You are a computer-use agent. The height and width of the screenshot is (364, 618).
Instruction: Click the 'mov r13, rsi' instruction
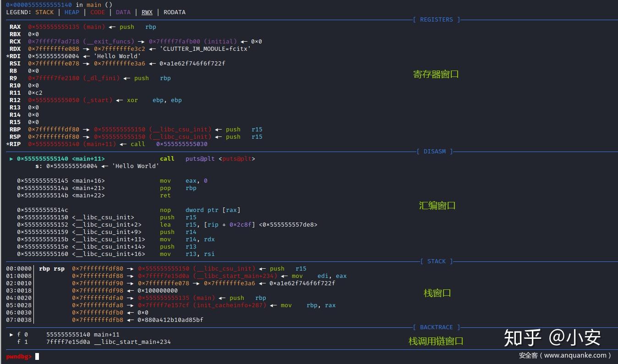[x=187, y=254]
